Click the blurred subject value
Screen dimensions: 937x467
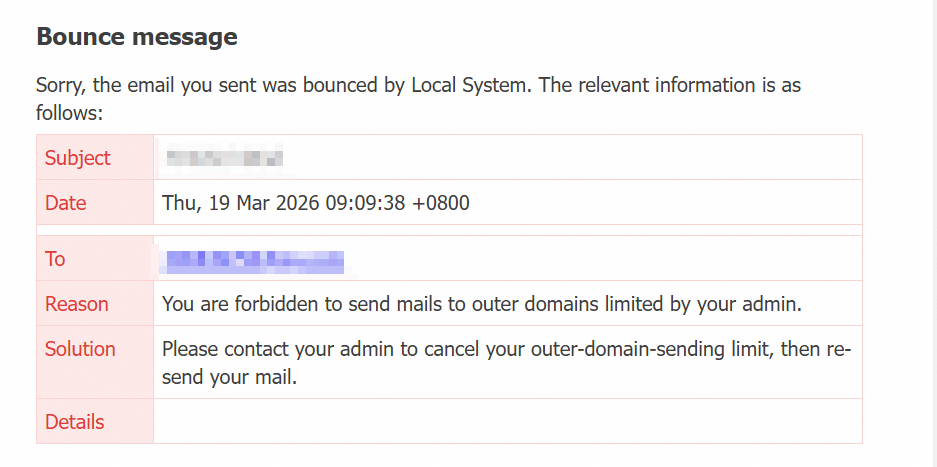(x=224, y=158)
